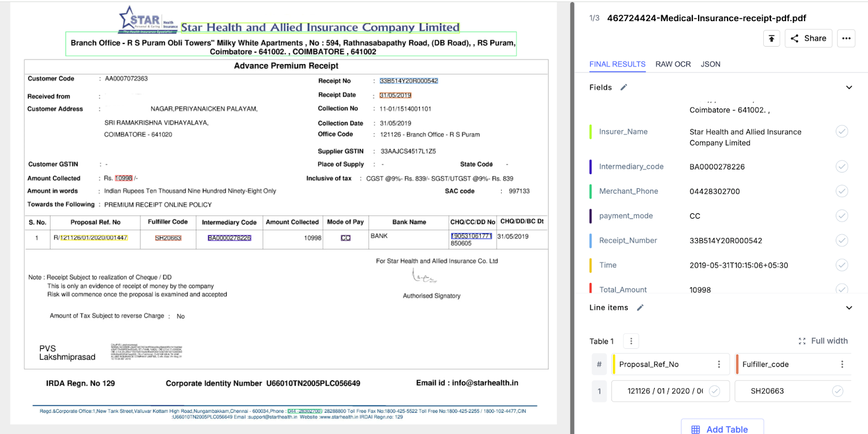The width and height of the screenshot is (868, 434).
Task: Click the Total_Amount value 10998
Action: (x=700, y=290)
